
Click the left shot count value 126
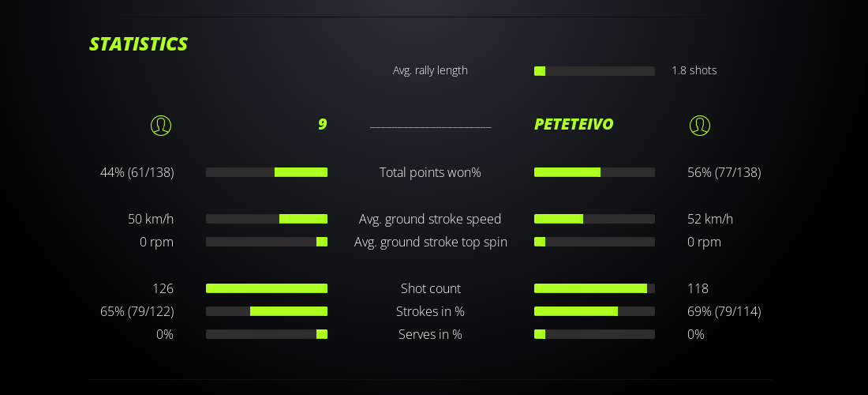pyautogui.click(x=163, y=288)
